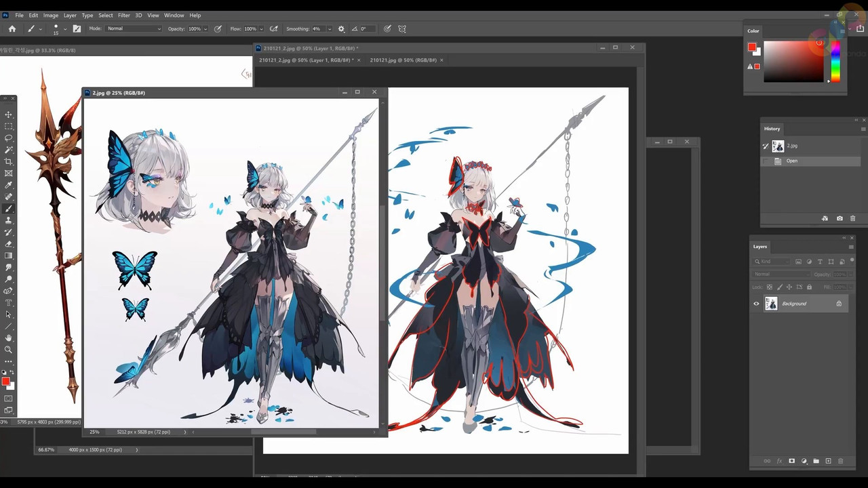
Task: Select the Lasso tool
Action: click(8, 138)
